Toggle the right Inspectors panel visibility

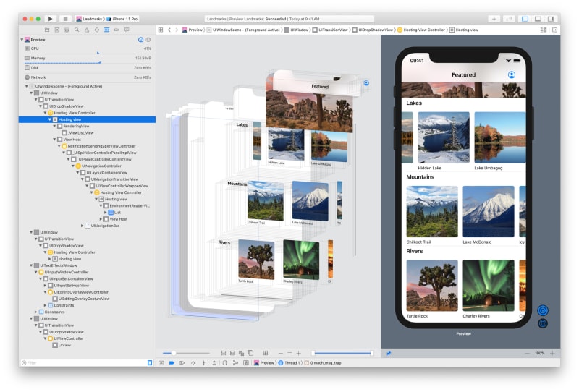coord(551,19)
